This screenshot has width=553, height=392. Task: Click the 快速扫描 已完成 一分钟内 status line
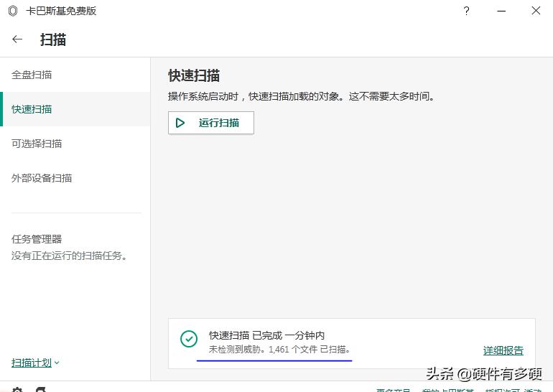coord(266,335)
